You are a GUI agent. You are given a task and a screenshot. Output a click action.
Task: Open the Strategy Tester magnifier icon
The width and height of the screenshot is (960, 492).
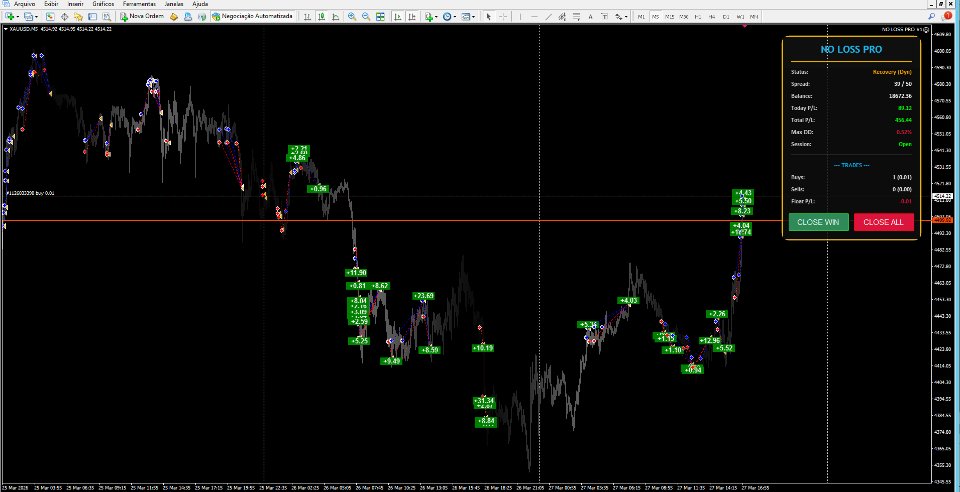tap(107, 17)
